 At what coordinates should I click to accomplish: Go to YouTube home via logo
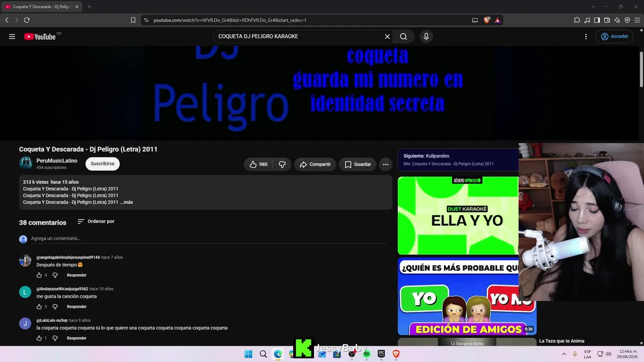[x=40, y=36]
